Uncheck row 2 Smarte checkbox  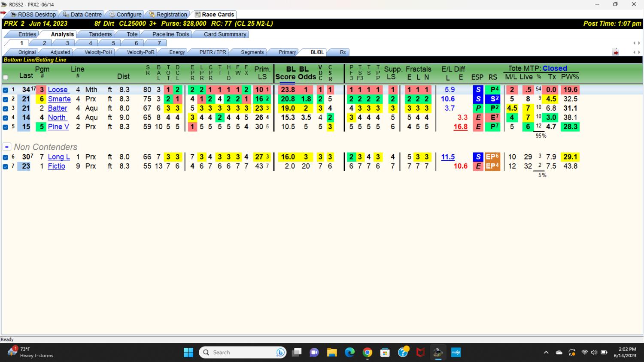tap(6, 99)
